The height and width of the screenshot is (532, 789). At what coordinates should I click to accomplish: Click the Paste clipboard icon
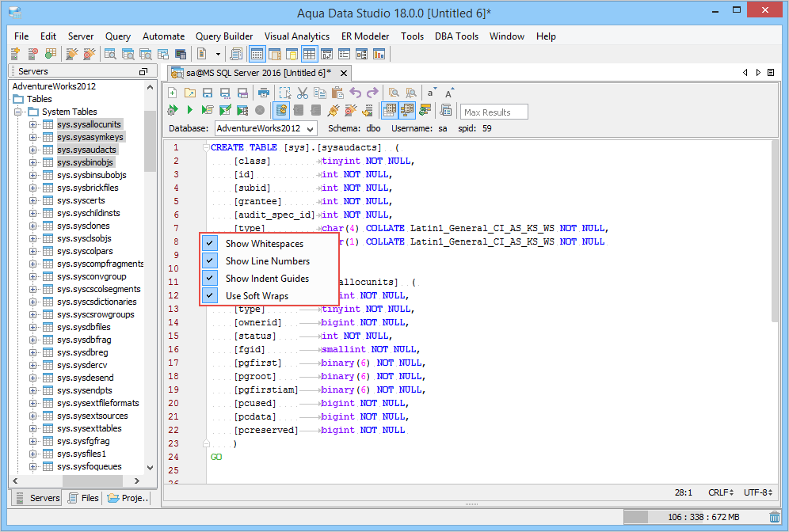click(337, 93)
